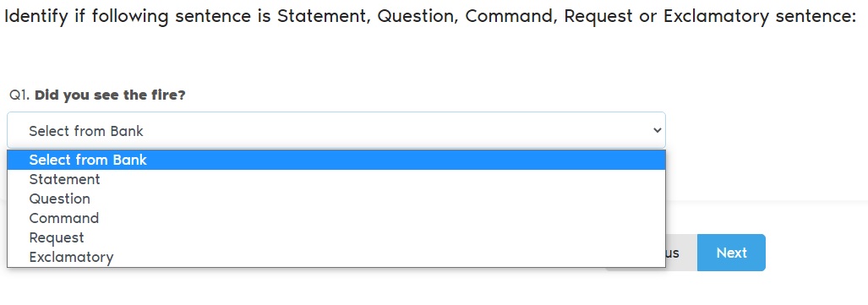Open the Select from Bank combo box
Image resolution: width=868 pixels, height=305 pixels.
pyautogui.click(x=336, y=131)
